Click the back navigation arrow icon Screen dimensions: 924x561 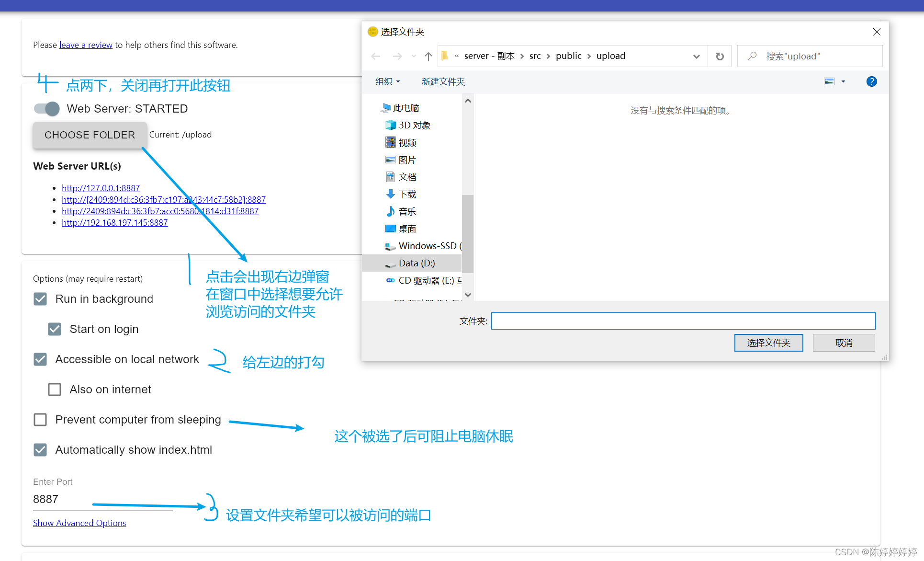click(375, 56)
